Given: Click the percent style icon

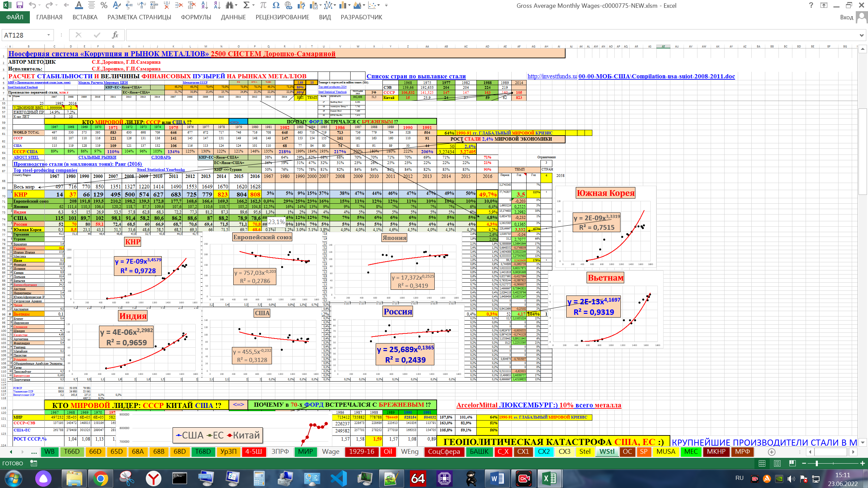Looking at the screenshot, I should (104, 5).
